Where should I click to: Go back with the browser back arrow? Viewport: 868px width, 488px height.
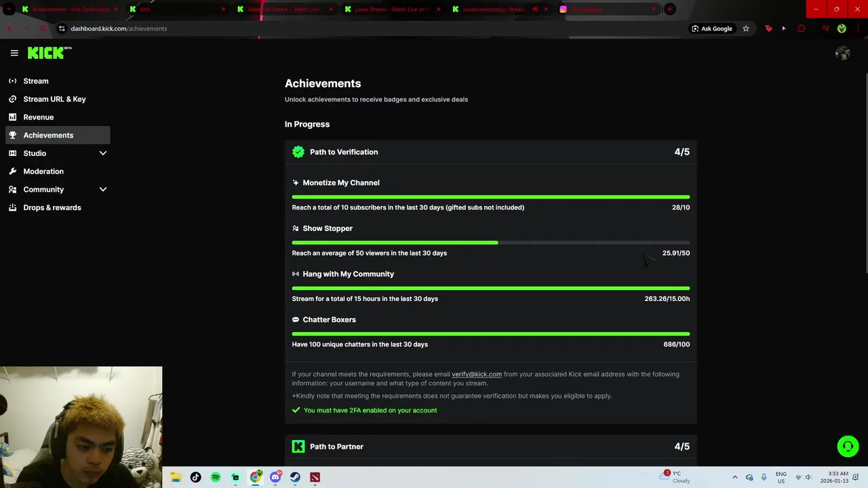pyautogui.click(x=9, y=28)
